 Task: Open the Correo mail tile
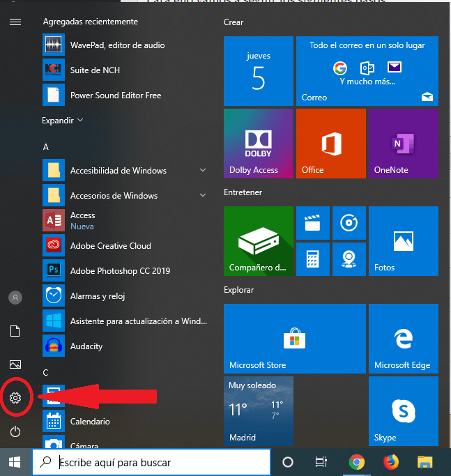[x=367, y=71]
